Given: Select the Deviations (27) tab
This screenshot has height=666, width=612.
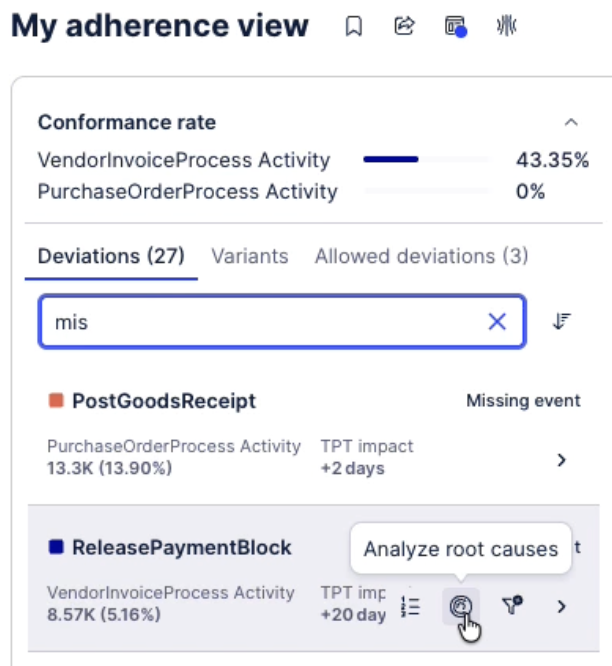Looking at the screenshot, I should point(111,256).
